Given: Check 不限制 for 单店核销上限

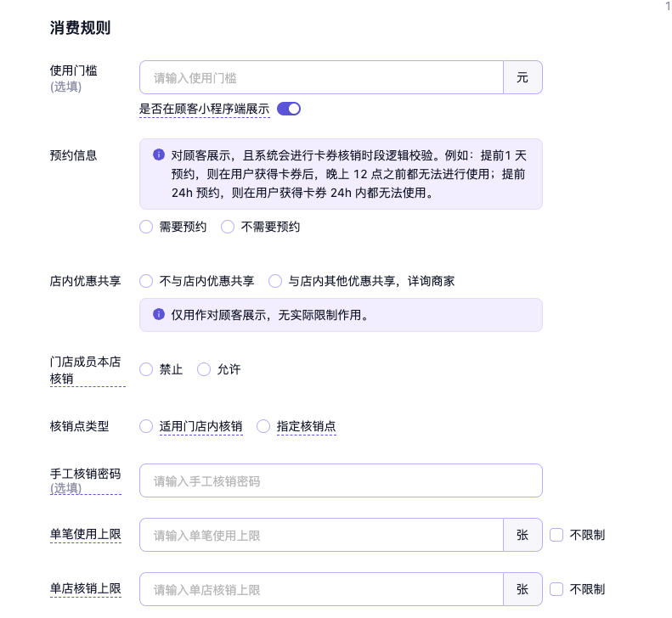Looking at the screenshot, I should click(x=557, y=589).
